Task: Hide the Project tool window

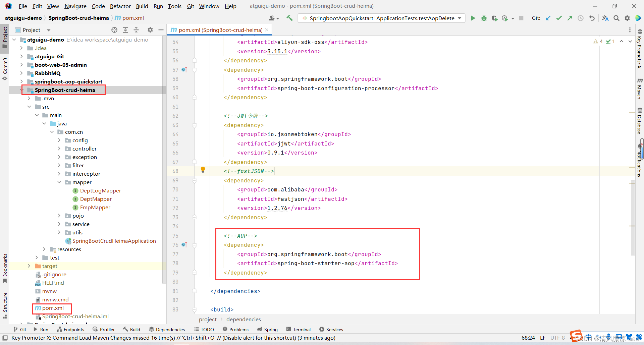Action: tap(161, 30)
